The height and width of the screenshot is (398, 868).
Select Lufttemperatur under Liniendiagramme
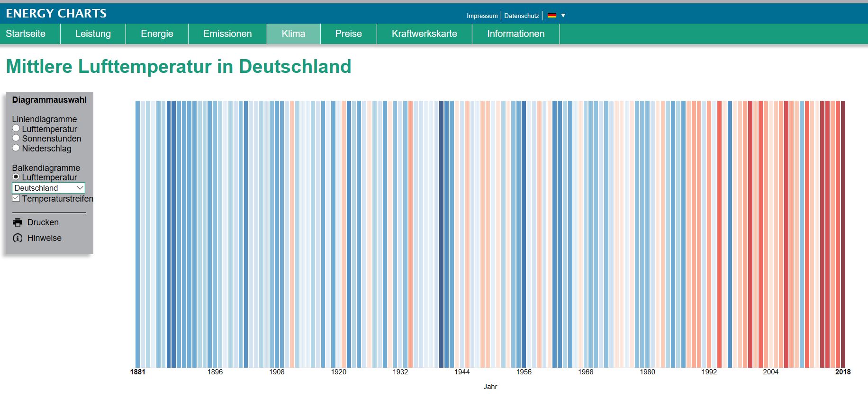click(16, 129)
